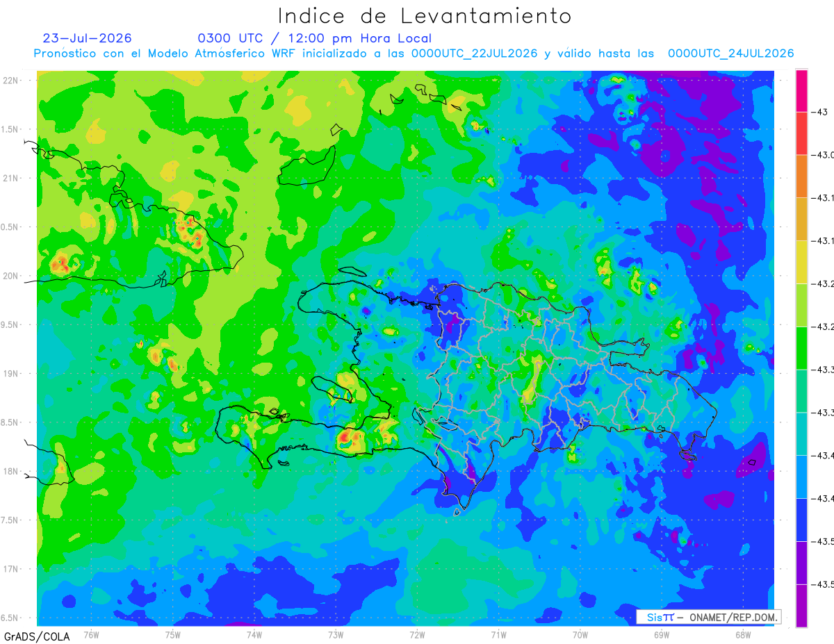
Task: Click the '72W' longitude label
Action: [x=417, y=635]
